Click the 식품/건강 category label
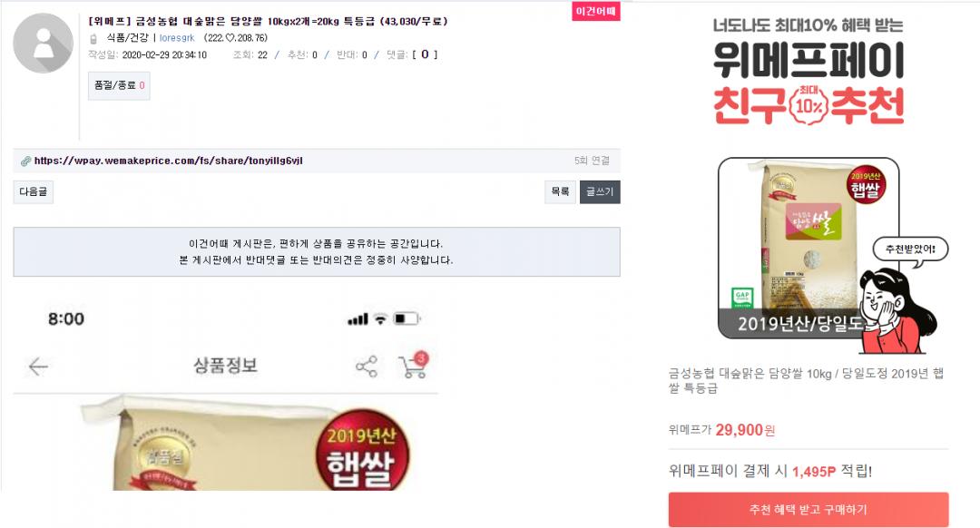Screen dimensions: 980x528 128,38
